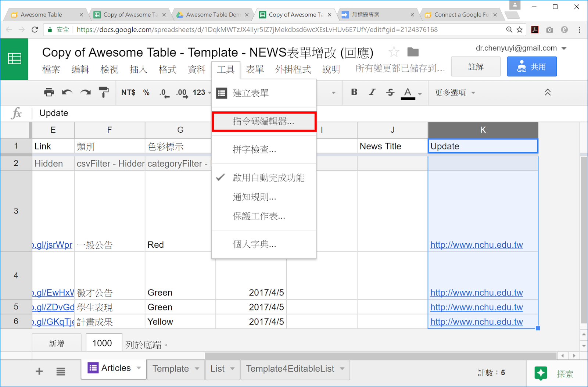Image resolution: width=588 pixels, height=387 pixels.
Task: Undo the last action
Action: click(x=67, y=92)
